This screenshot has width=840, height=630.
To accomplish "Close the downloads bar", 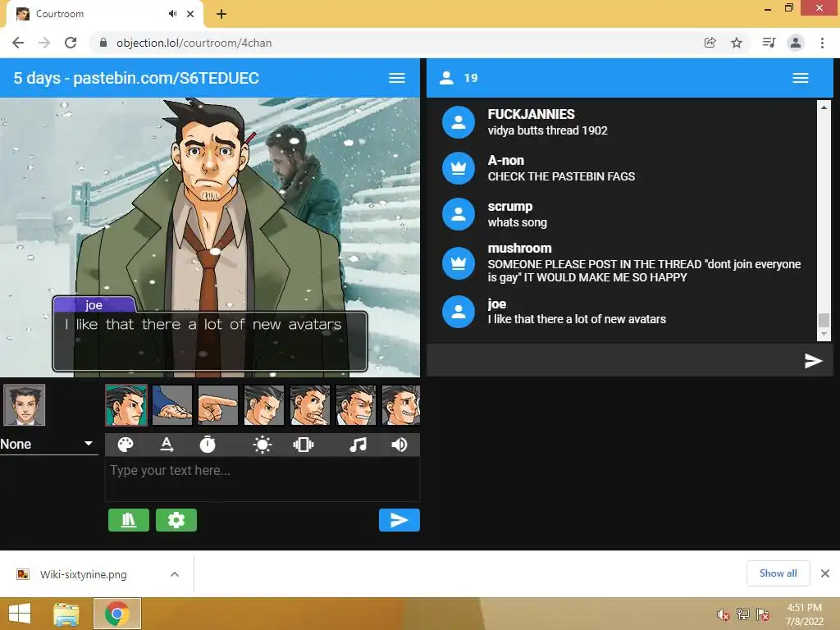I will 825,573.
